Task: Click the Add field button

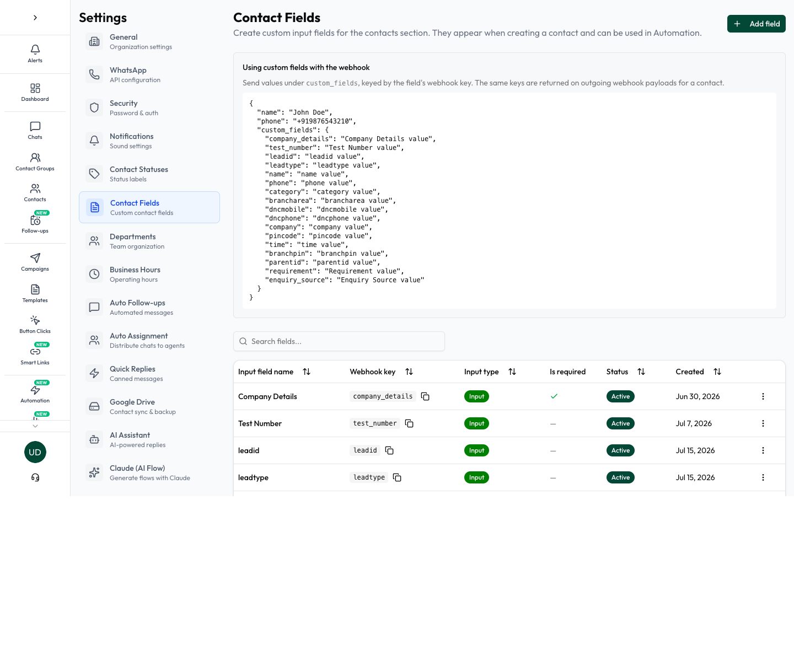Action: (757, 24)
